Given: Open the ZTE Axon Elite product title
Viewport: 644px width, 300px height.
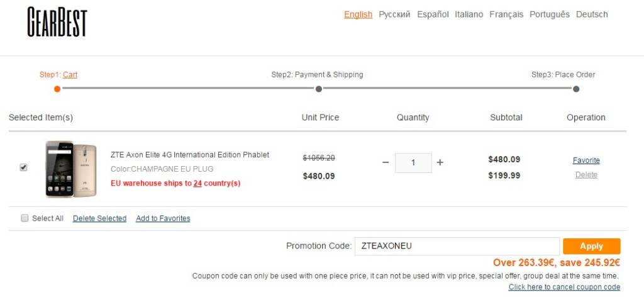Looking at the screenshot, I should (190, 155).
